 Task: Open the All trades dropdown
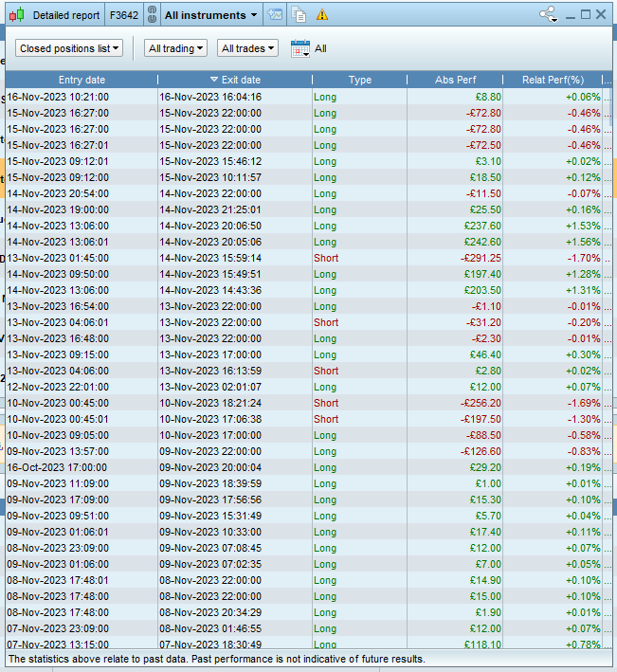click(247, 48)
